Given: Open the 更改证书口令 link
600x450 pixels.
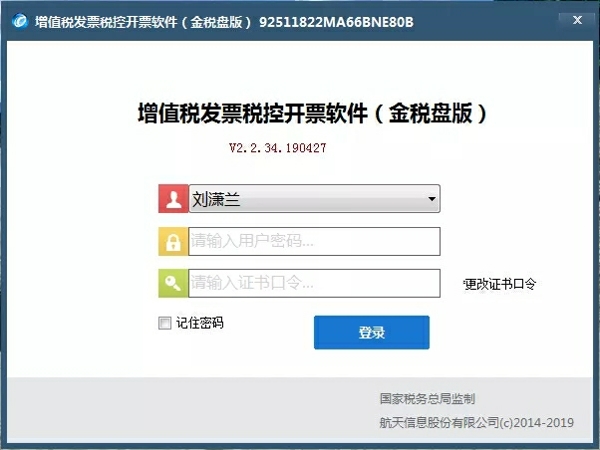Looking at the screenshot, I should [499, 284].
